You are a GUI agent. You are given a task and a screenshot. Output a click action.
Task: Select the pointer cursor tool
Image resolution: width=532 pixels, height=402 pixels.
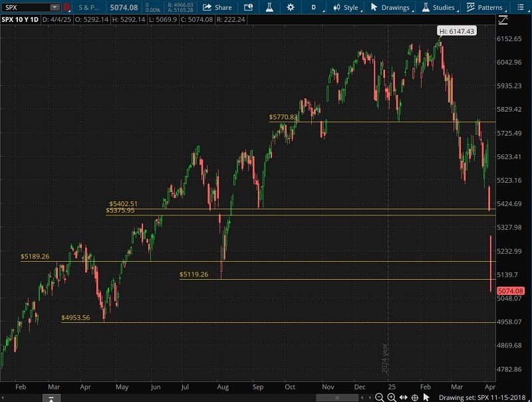428,397
